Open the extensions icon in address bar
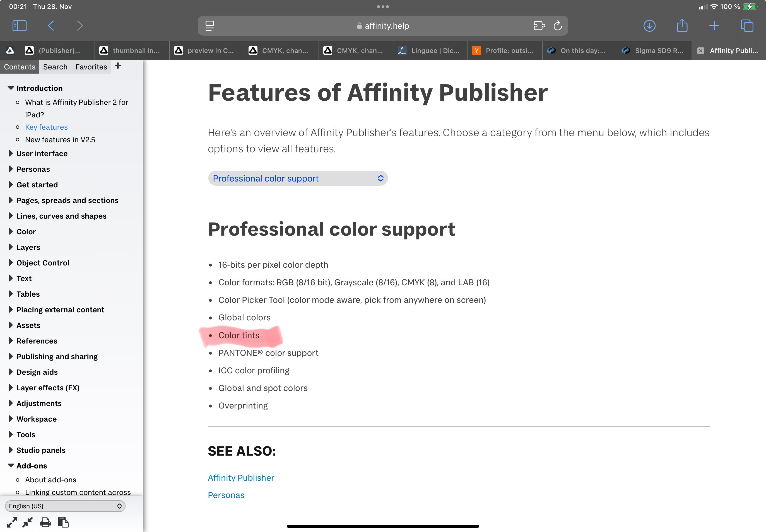The image size is (766, 532). [x=539, y=26]
